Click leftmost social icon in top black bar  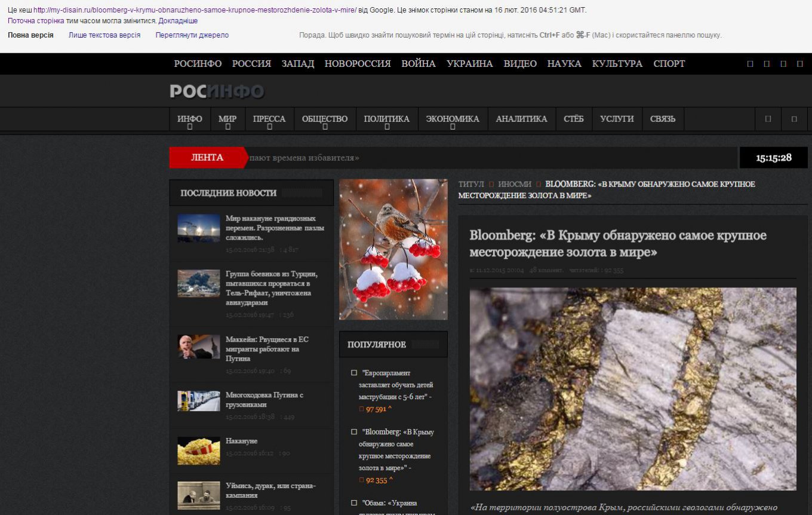750,64
